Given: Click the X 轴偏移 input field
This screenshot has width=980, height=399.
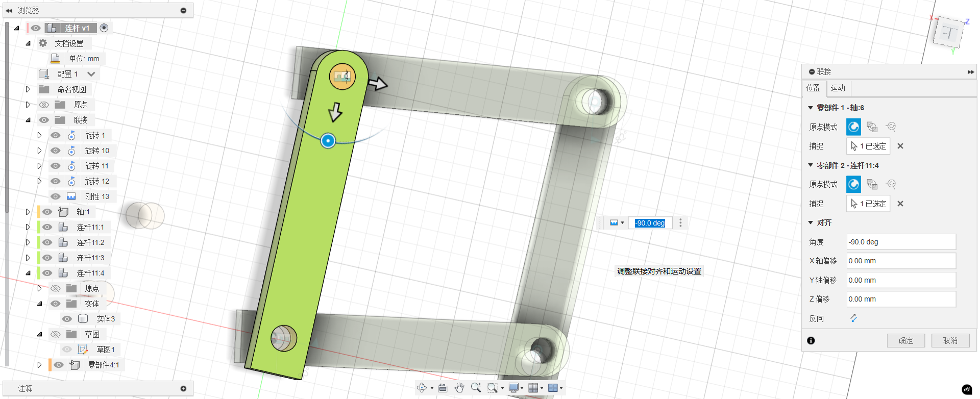Looking at the screenshot, I should (x=901, y=261).
